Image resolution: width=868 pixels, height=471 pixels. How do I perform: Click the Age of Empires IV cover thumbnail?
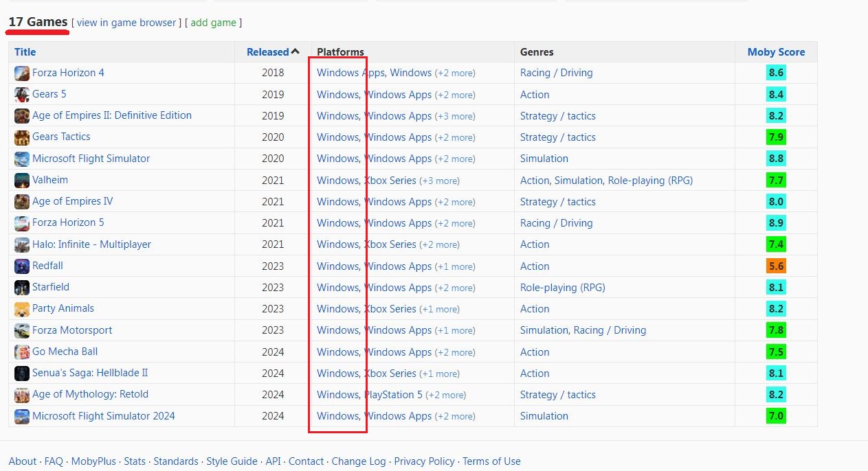coord(22,201)
